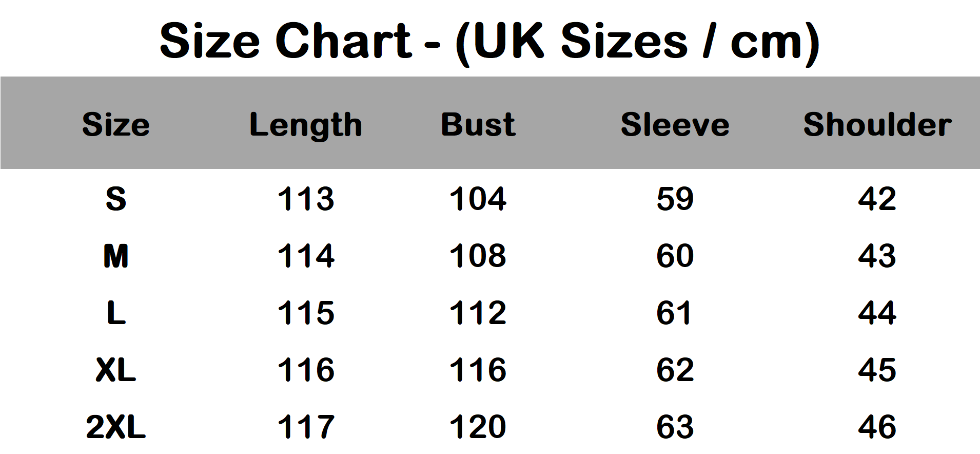Click sleeve value 61 for size L
Viewport: 980px width, 454px height.
pyautogui.click(x=675, y=313)
